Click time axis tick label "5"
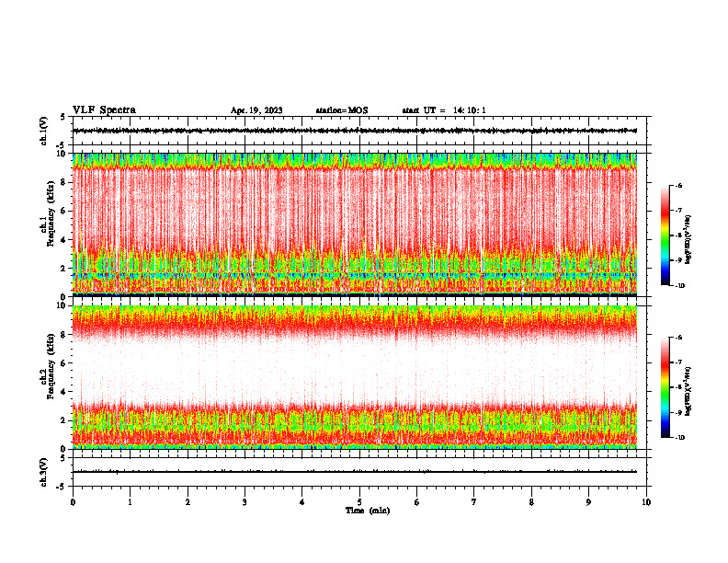Image resolution: width=728 pixels, height=563 pixels. coord(359,502)
